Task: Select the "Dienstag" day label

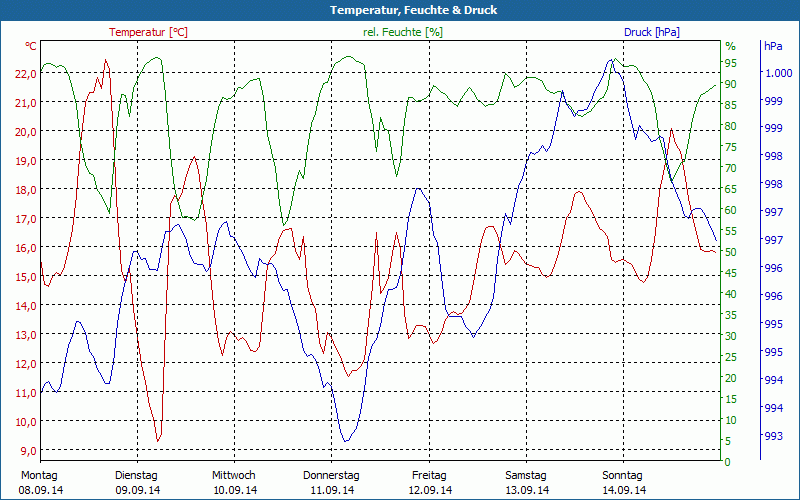Action: point(136,475)
